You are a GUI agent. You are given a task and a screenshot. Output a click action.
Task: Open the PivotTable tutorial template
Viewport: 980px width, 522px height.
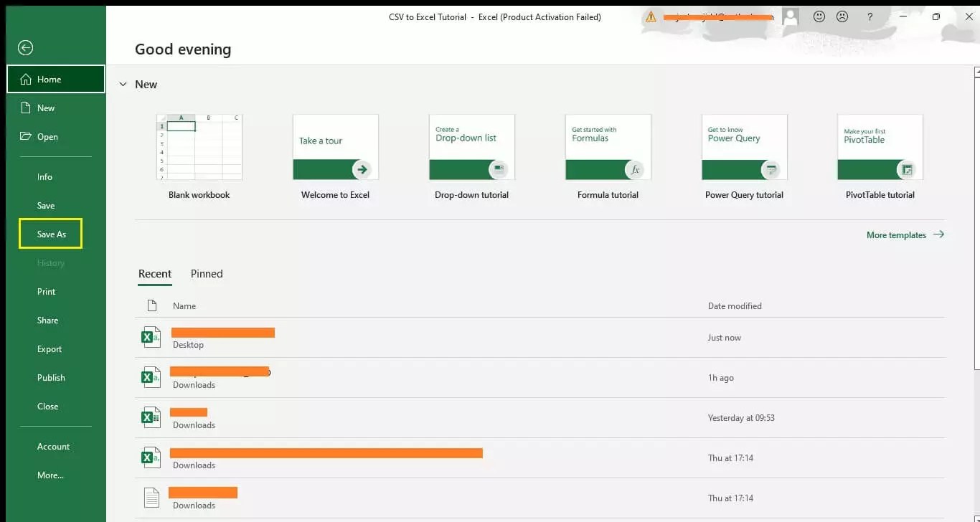[880, 147]
